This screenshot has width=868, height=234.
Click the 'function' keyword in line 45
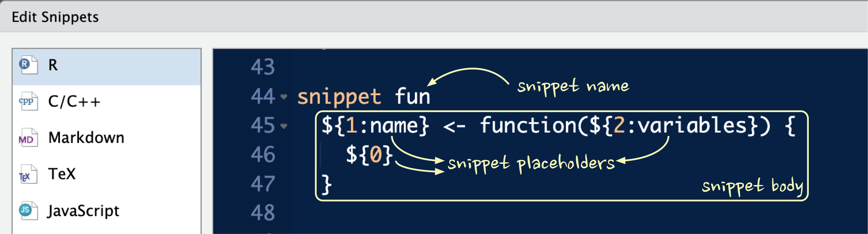529,125
